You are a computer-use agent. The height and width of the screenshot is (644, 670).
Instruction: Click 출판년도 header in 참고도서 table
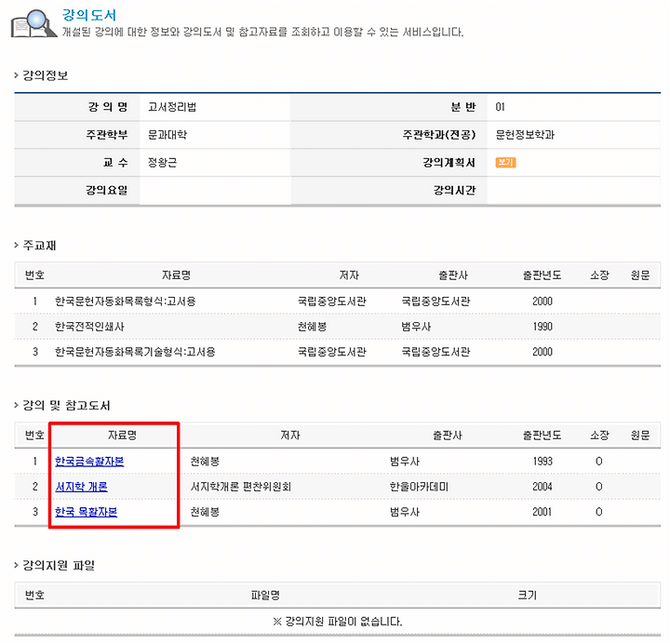[542, 435]
